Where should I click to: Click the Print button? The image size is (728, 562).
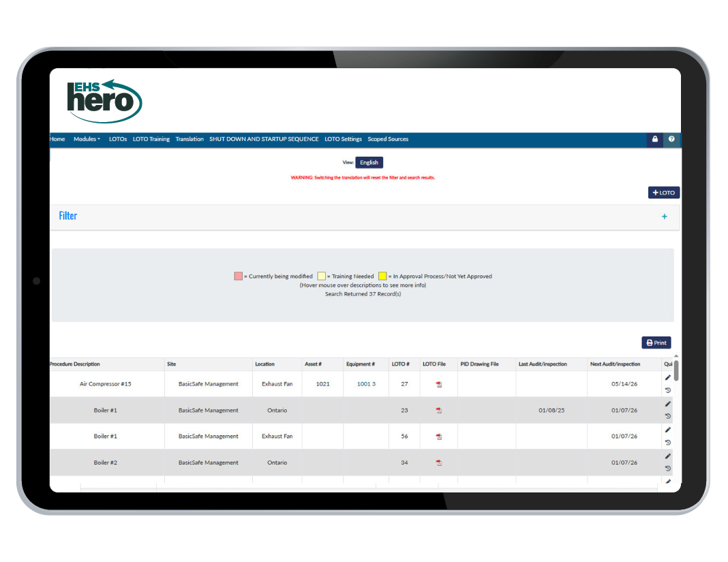656,343
